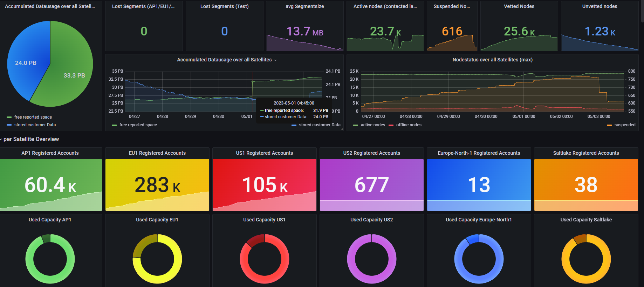The height and width of the screenshot is (287, 644).
Task: Toggle the offline nodes legend series
Action: 409,125
